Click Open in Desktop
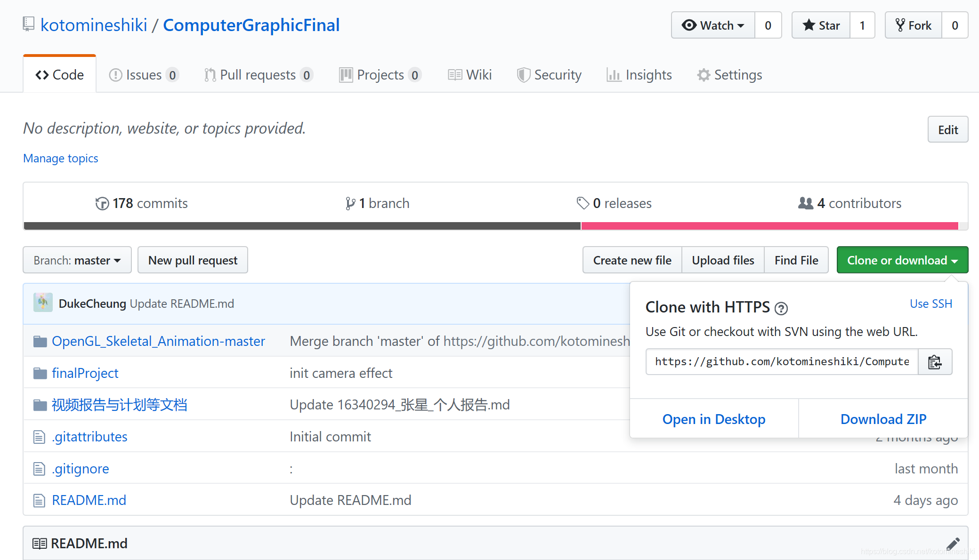The height and width of the screenshot is (560, 979). (714, 419)
